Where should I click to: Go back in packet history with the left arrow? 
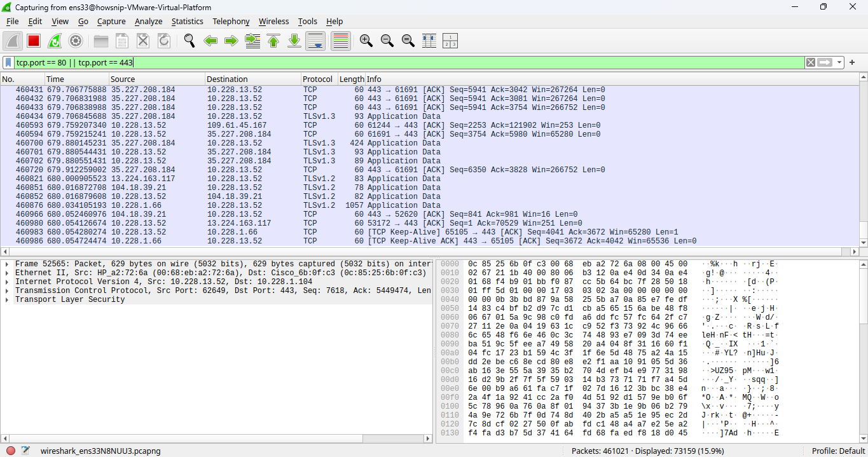click(x=210, y=41)
